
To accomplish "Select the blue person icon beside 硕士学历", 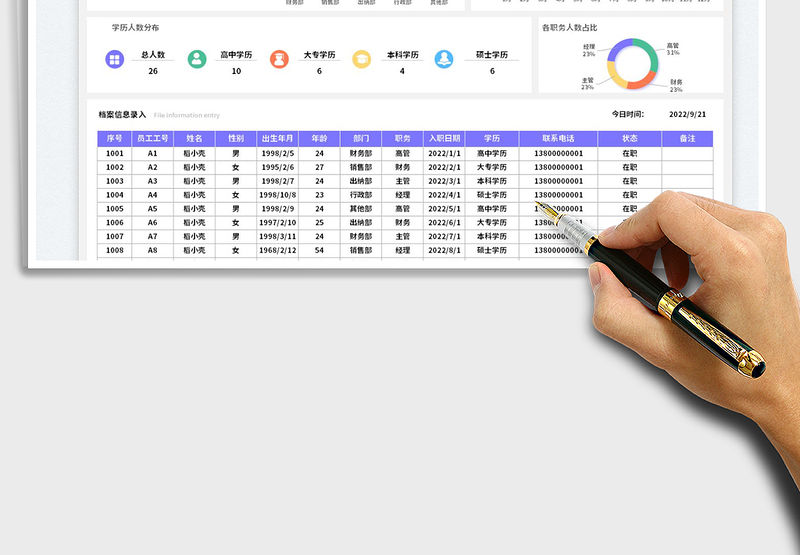I will (444, 60).
